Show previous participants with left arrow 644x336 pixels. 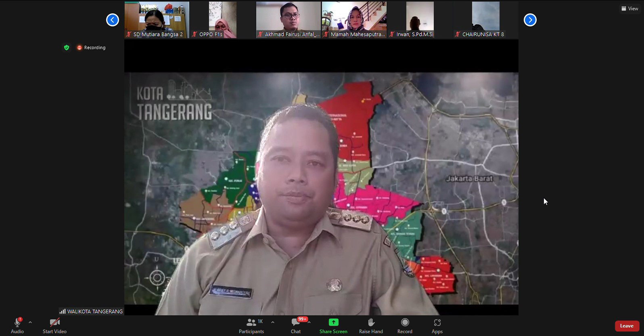tap(113, 20)
